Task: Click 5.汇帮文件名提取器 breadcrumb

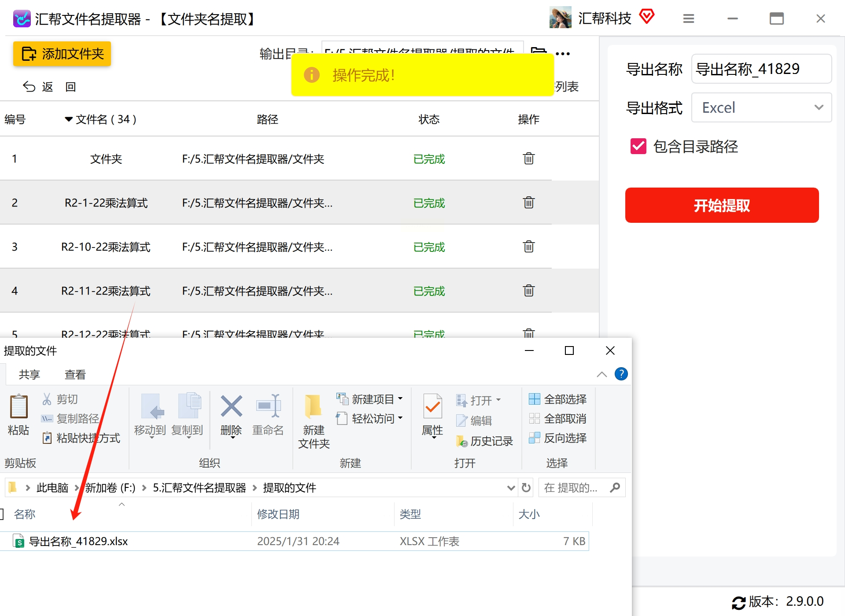Action: tap(199, 488)
